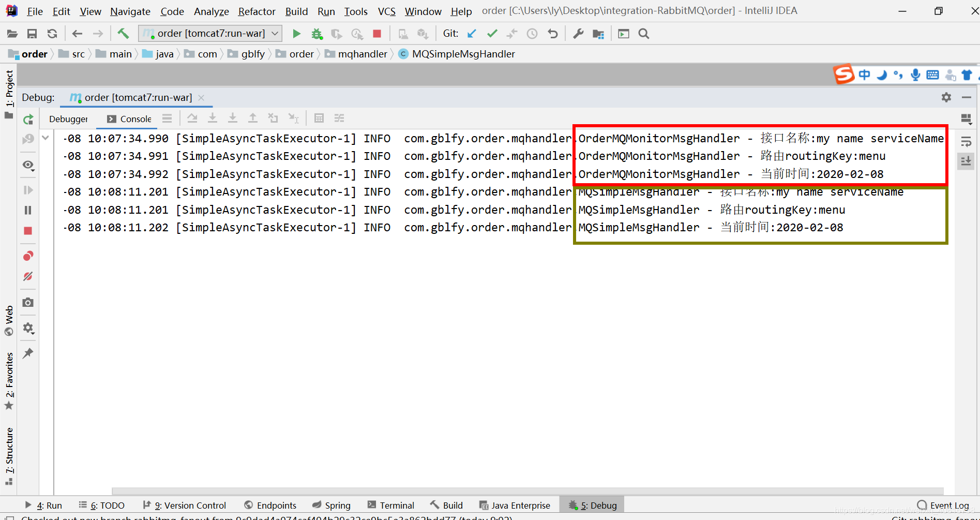Open the Event Log panel
The width and height of the screenshot is (980, 520).
coord(943,506)
